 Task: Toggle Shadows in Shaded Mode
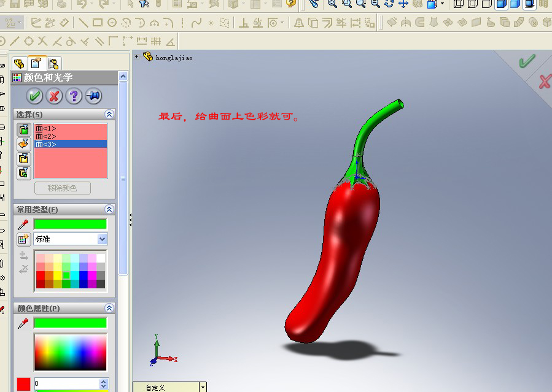[529, 4]
